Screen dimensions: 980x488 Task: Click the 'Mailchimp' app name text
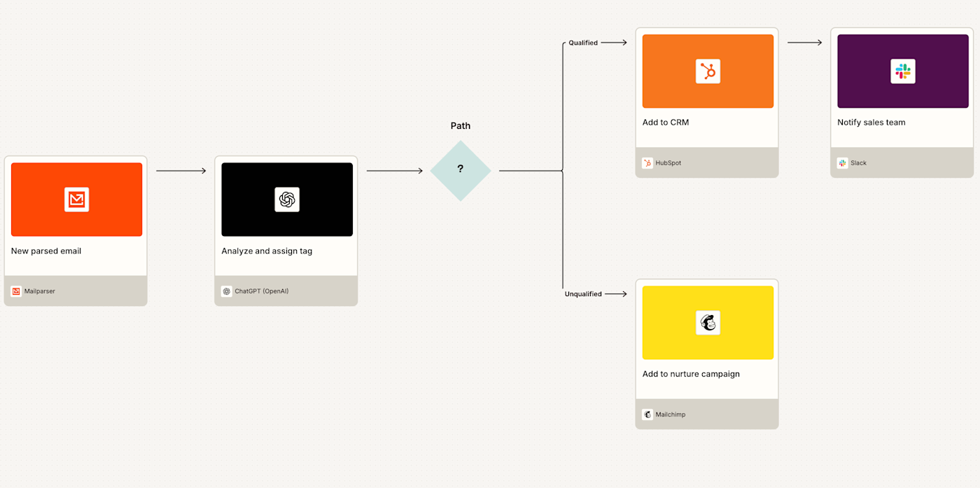click(x=671, y=414)
